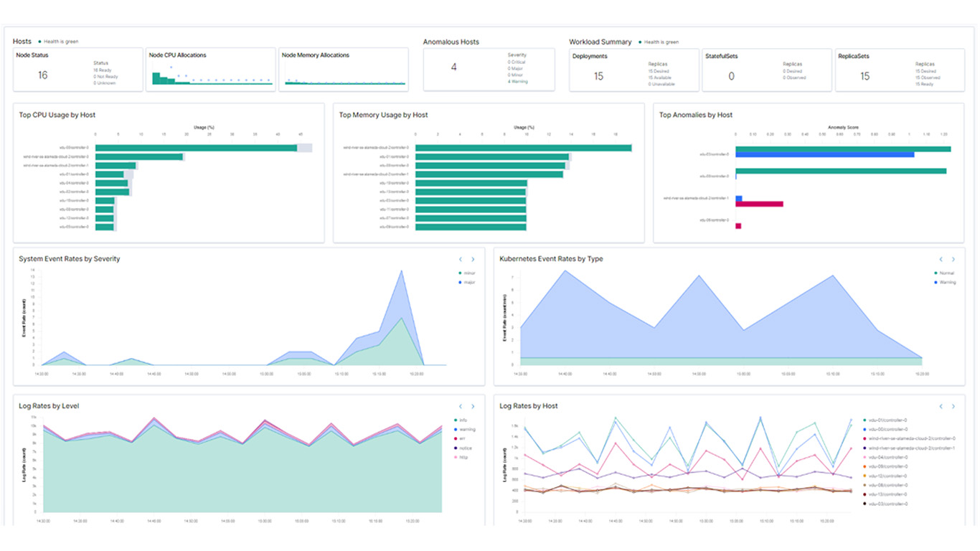The height and width of the screenshot is (551, 980).
Task: Click Health is green beside Hosts
Action: click(59, 42)
